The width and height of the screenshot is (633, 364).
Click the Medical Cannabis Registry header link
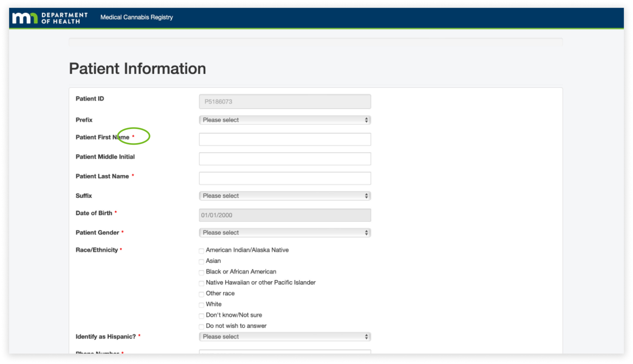(136, 17)
